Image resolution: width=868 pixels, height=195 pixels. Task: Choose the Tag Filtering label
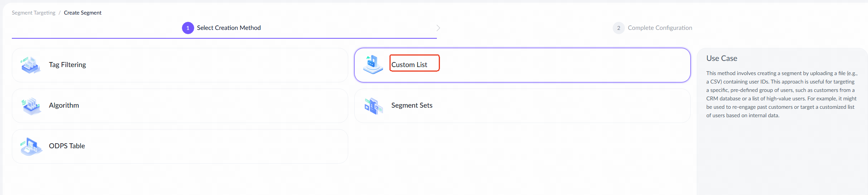(67, 65)
